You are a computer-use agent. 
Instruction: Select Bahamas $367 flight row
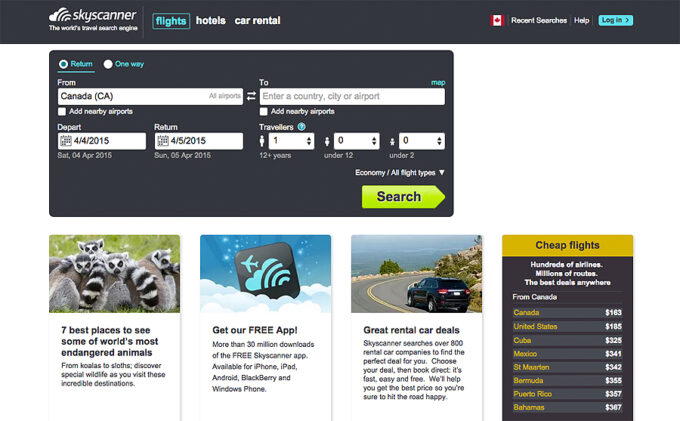pos(567,408)
